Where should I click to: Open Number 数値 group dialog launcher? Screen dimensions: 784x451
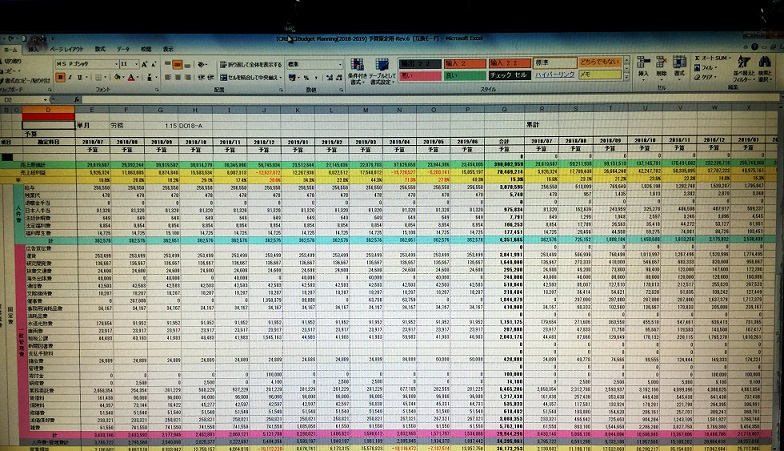[x=341, y=90]
